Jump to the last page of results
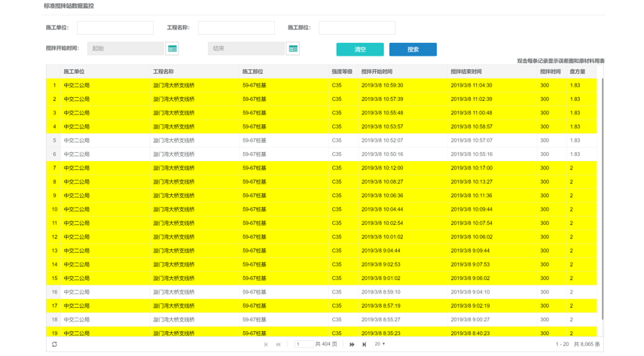This screenshot has height=356, width=644. pos(364,344)
